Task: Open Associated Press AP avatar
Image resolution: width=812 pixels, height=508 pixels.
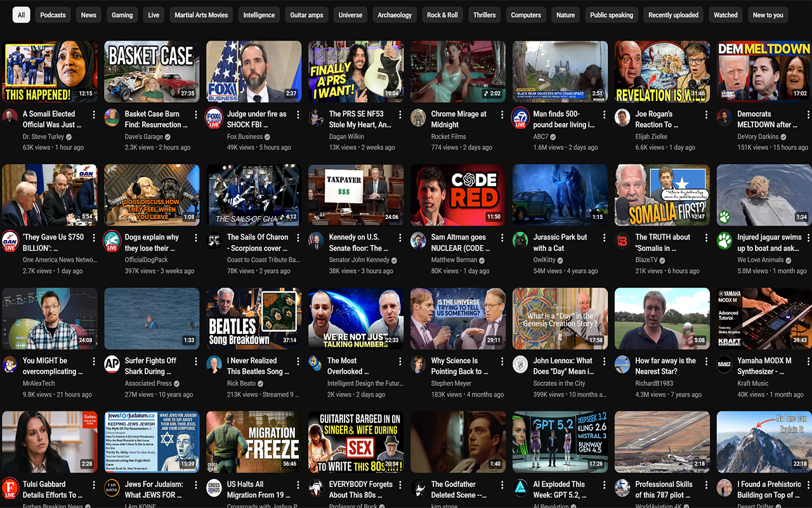Action: click(112, 364)
